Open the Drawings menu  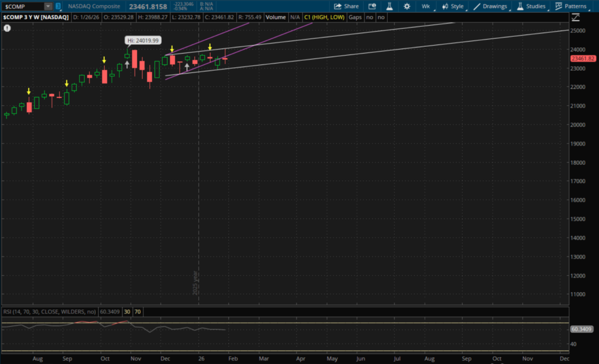point(491,6)
